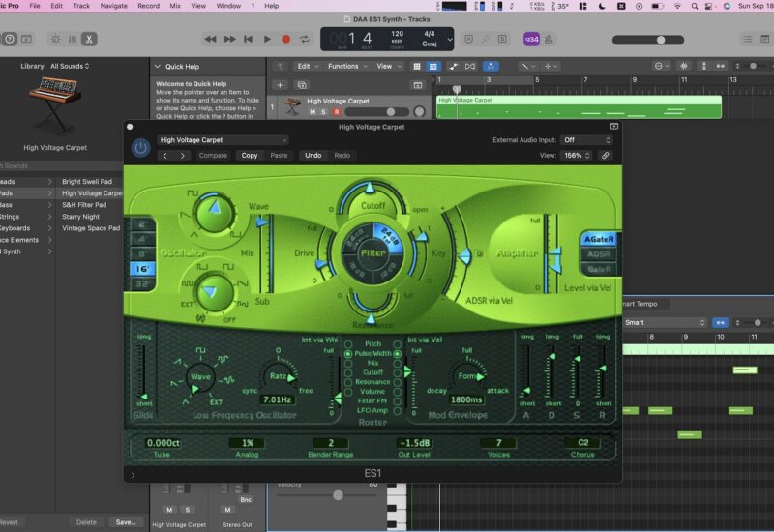Click Copy in plug-in header
Screen dimensions: 774x532
[250, 156]
